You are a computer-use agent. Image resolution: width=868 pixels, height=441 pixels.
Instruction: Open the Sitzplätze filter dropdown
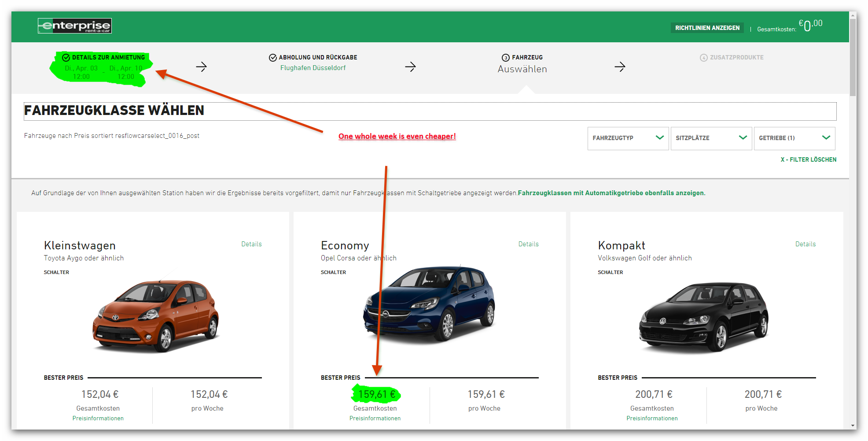711,138
